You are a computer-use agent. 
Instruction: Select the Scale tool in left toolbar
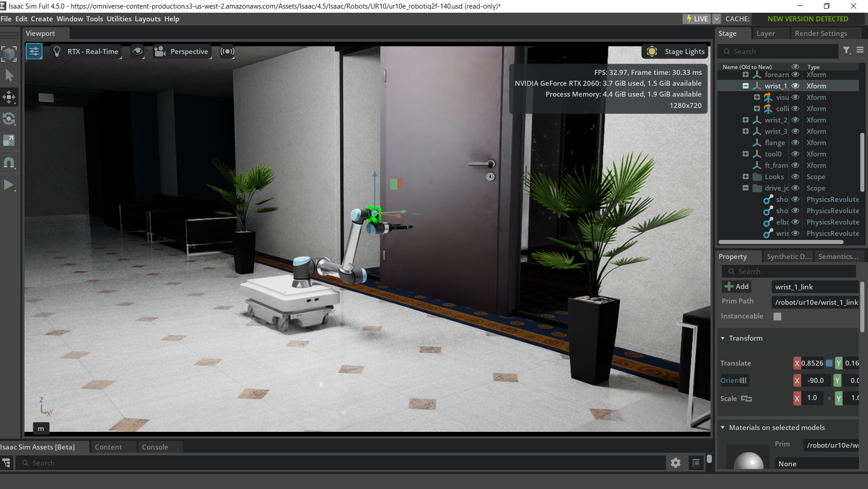click(9, 141)
